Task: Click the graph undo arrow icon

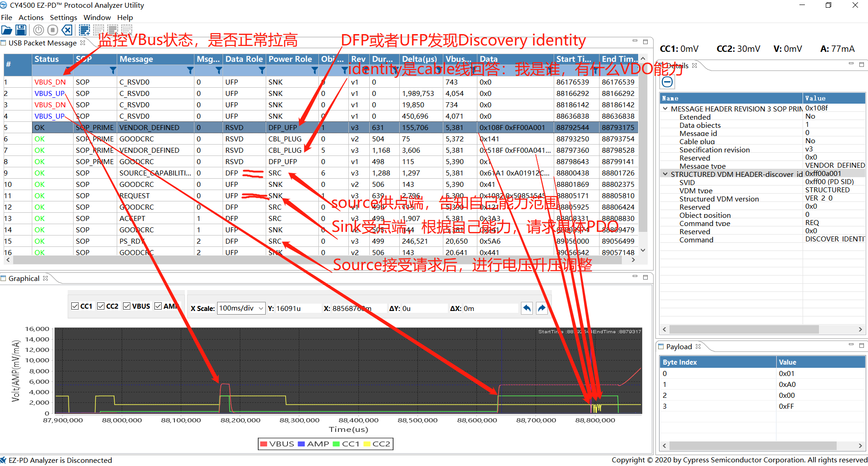Action: pyautogui.click(x=527, y=308)
